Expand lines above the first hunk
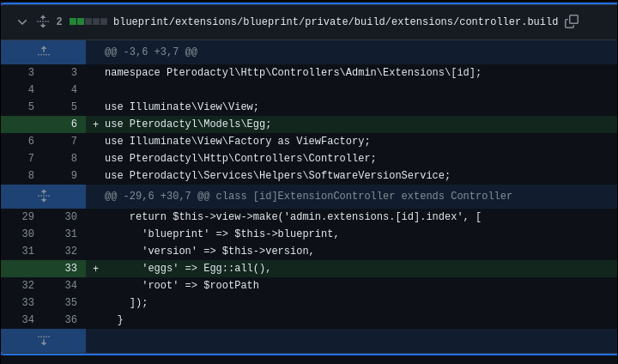618x364 pixels. pyautogui.click(x=44, y=52)
